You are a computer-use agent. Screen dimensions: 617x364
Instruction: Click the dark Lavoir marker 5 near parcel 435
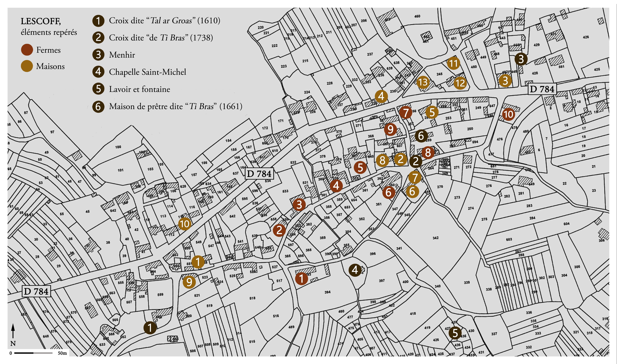(x=455, y=333)
